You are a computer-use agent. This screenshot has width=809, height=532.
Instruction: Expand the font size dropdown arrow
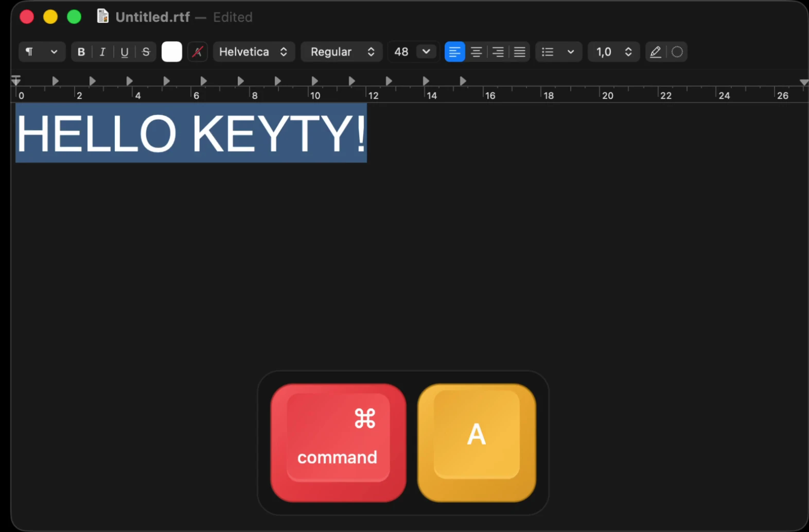(x=426, y=52)
